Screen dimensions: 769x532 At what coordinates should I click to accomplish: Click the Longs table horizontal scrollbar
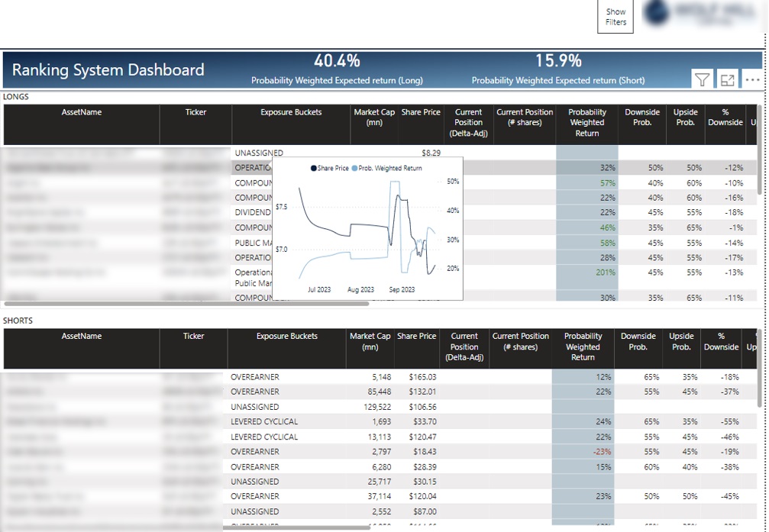[187, 303]
